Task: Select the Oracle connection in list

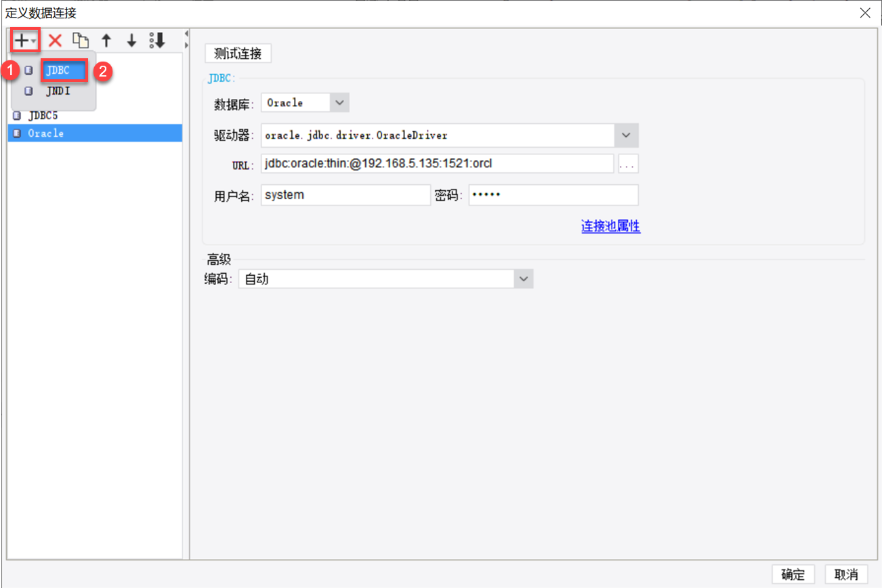Action: 95,133
